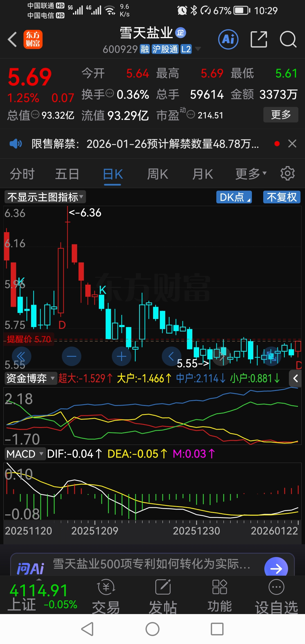Expand the dropdown arrow beside L2
The height and width of the screenshot is (644, 305).
198,49
